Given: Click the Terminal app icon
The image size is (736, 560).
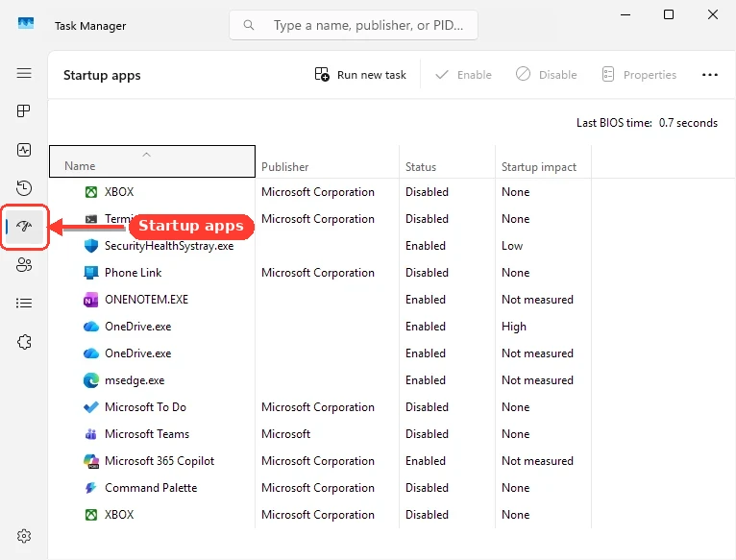Looking at the screenshot, I should pos(91,219).
